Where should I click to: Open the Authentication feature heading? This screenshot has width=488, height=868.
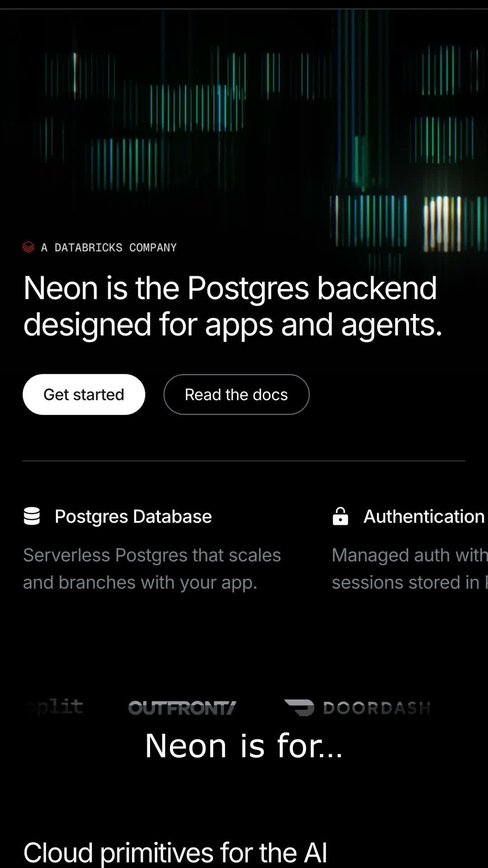pyautogui.click(x=424, y=516)
